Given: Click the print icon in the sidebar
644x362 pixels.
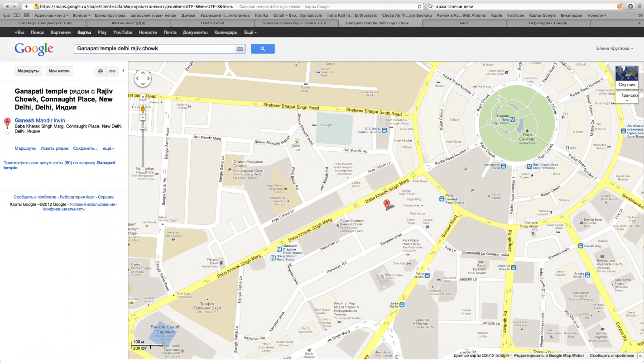Looking at the screenshot, I should pyautogui.click(x=101, y=71).
